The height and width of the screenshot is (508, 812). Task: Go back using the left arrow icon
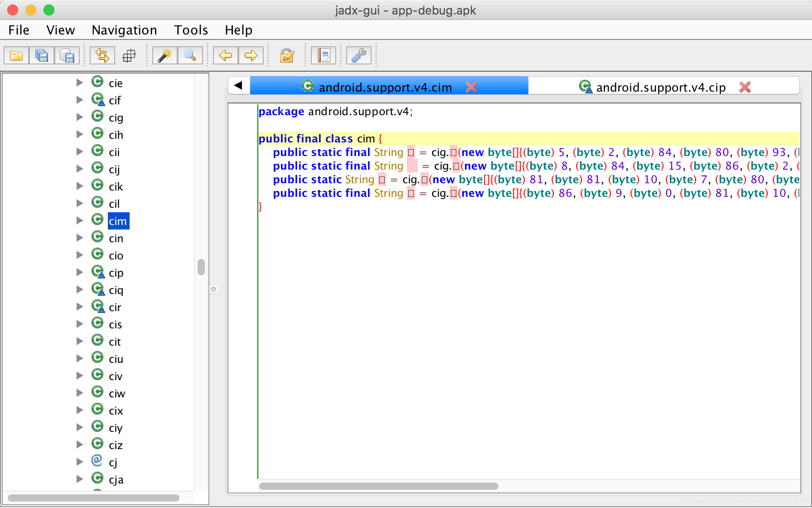[x=226, y=56]
